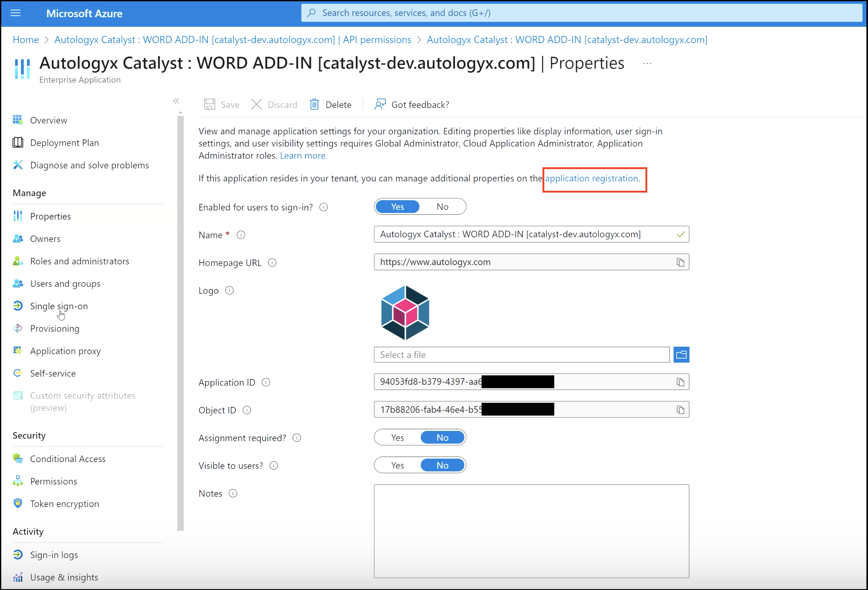Viewport: 868px width, 590px height.
Task: Open the Azure portal hamburger menu
Action: (15, 13)
